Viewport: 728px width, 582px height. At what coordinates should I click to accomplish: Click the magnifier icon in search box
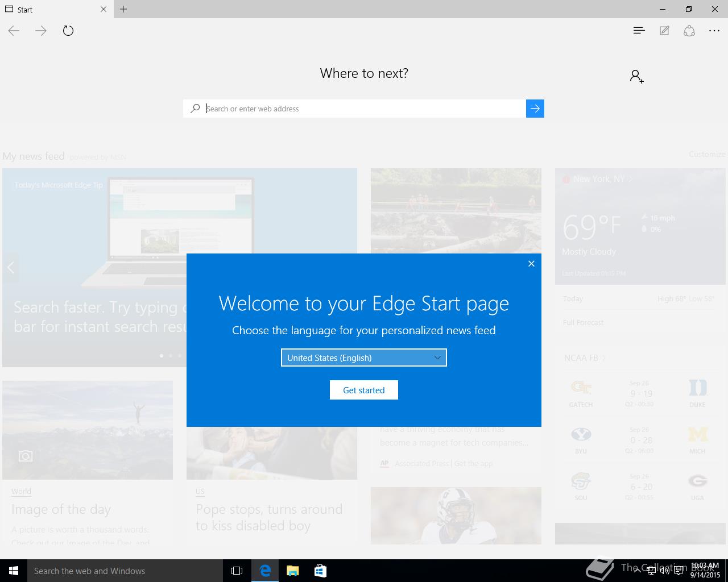(195, 109)
